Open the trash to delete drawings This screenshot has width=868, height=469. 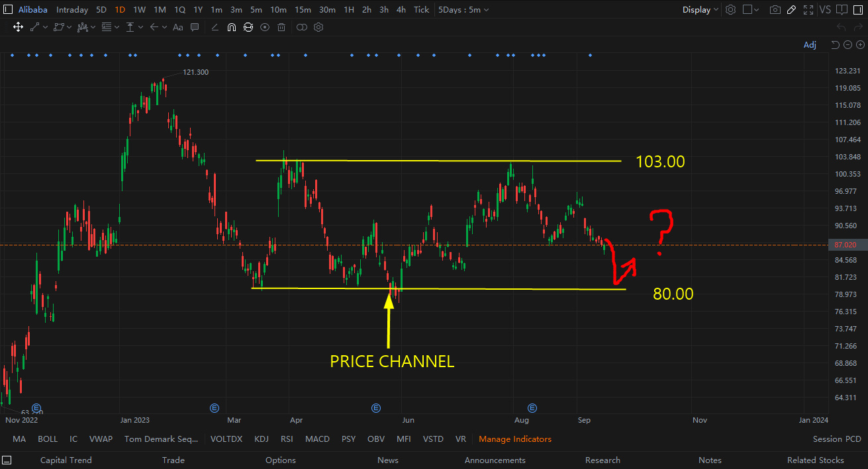(281, 26)
